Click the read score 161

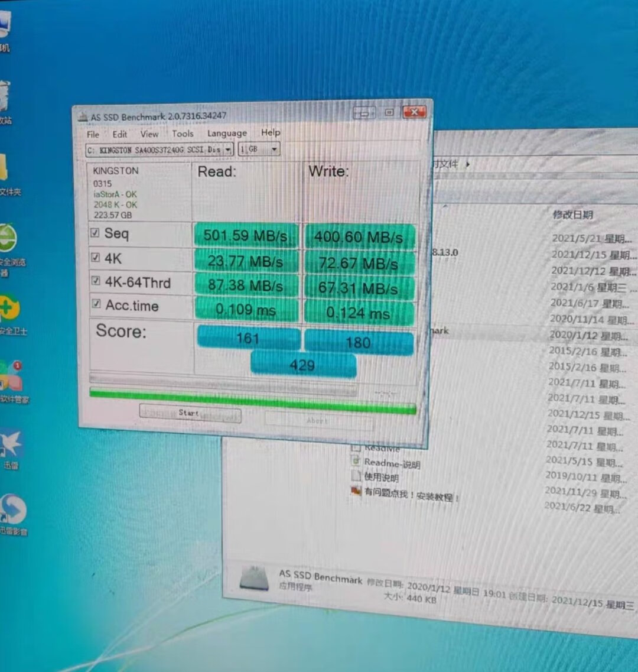tap(249, 337)
